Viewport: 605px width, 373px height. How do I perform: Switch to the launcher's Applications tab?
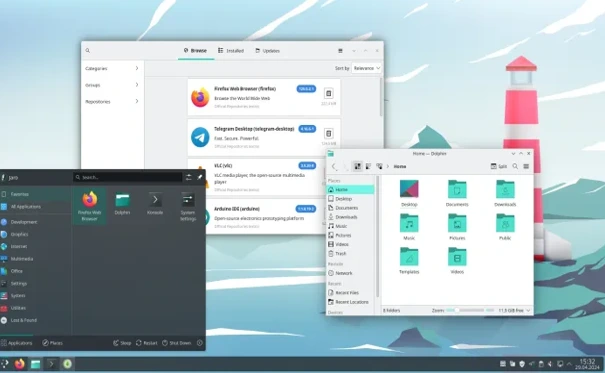[17, 343]
